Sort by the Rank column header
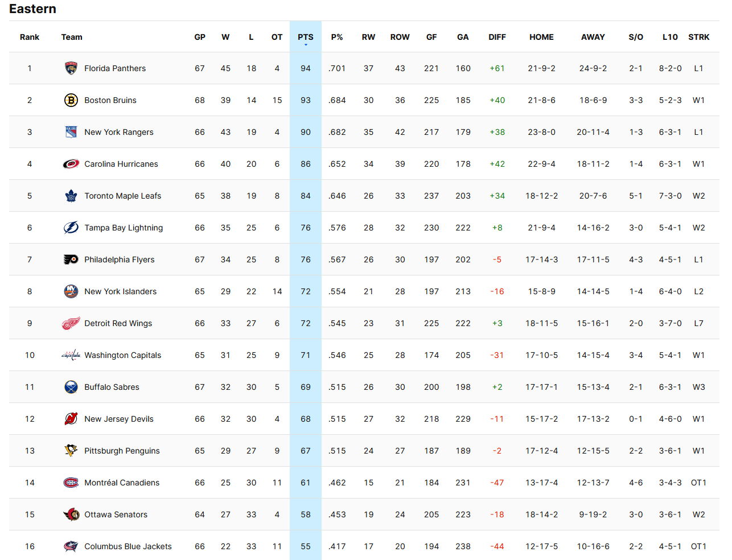 pyautogui.click(x=30, y=37)
